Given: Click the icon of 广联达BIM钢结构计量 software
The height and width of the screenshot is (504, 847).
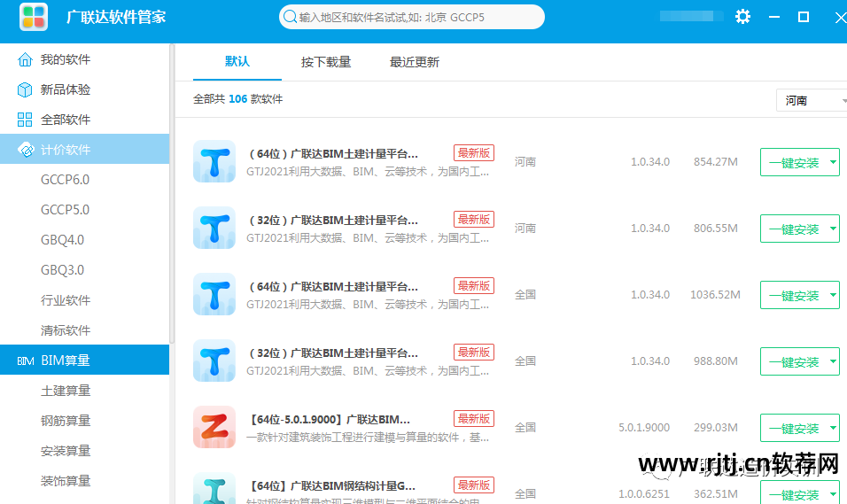Looking at the screenshot, I should (214, 488).
